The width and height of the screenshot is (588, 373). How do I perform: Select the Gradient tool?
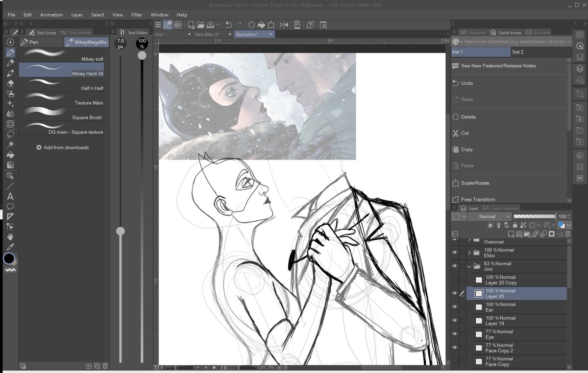(10, 165)
